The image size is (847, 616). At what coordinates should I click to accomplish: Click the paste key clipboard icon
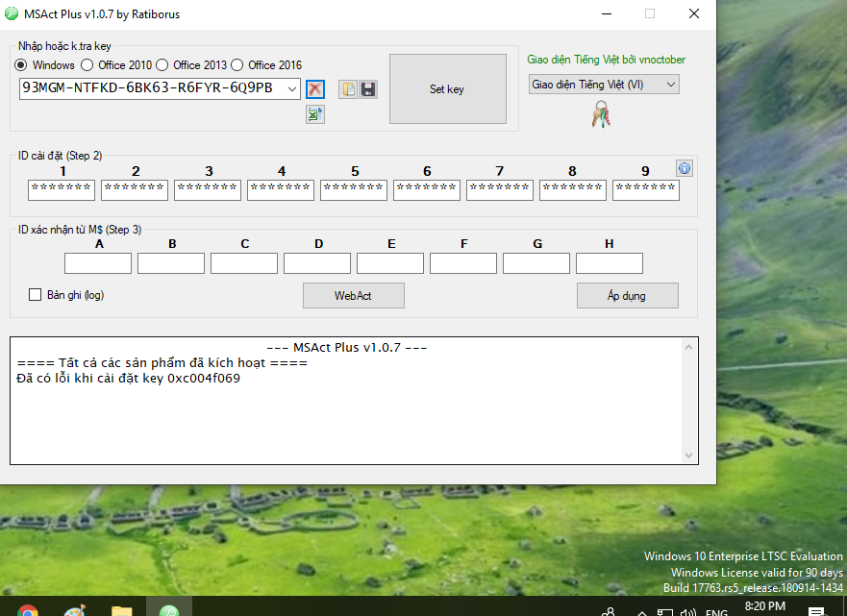348,89
